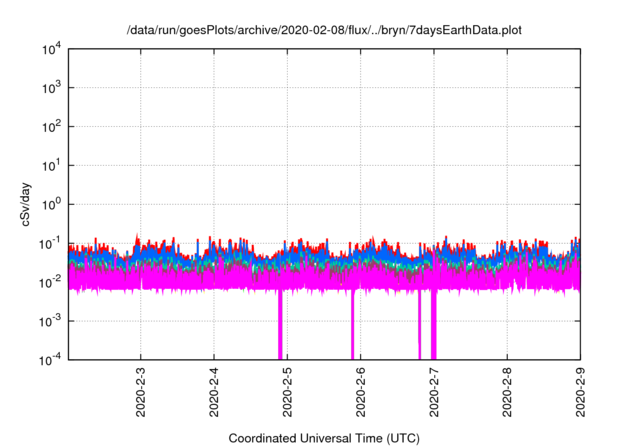Click the 10^0 y-axis tick label
The width and height of the screenshot is (640, 448).
point(51,204)
